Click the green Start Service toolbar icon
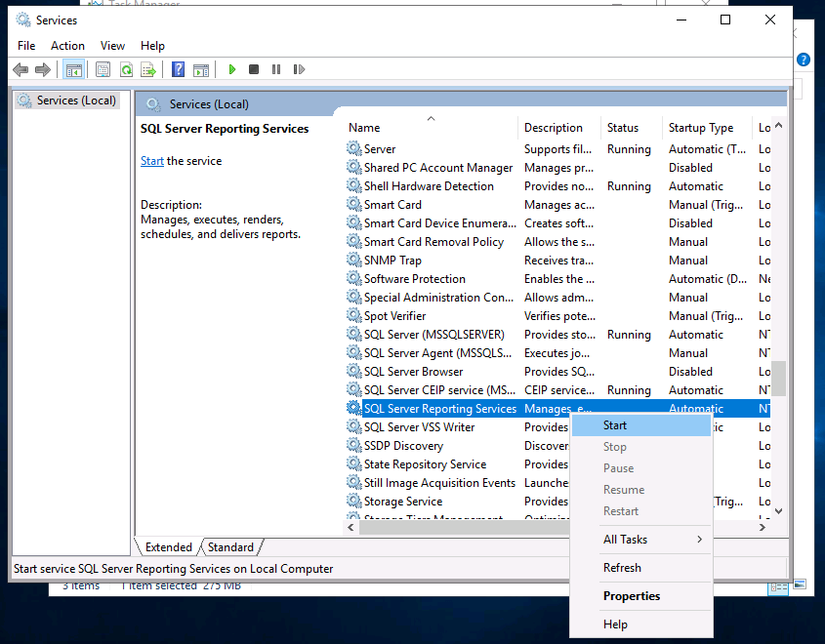The height and width of the screenshot is (644, 825). (232, 69)
